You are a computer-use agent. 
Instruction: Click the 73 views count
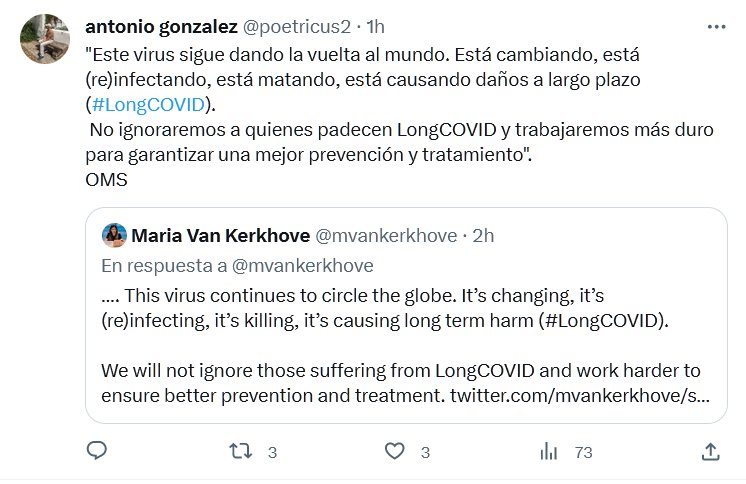[x=583, y=453]
